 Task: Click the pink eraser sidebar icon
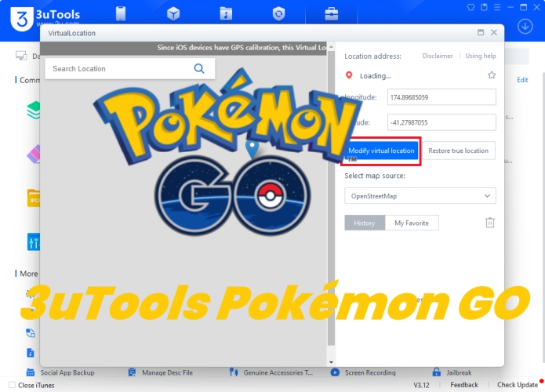point(34,154)
